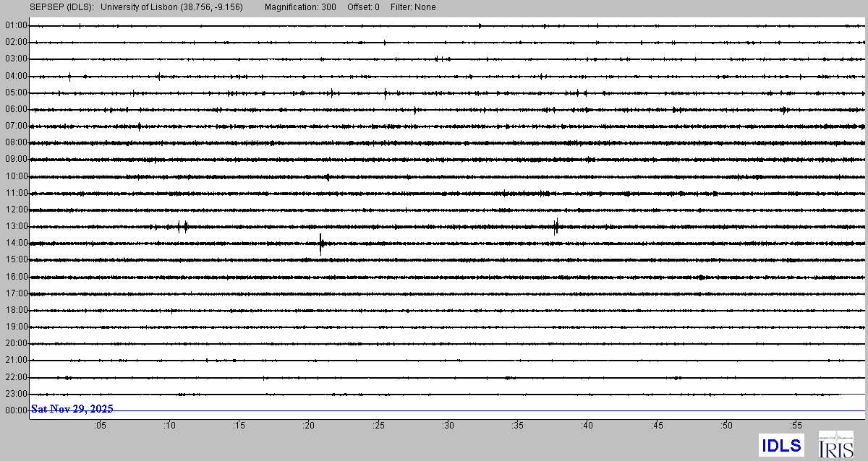This screenshot has height=461, width=868.
Task: Click the 00:00 hour label
Action: tap(16, 410)
